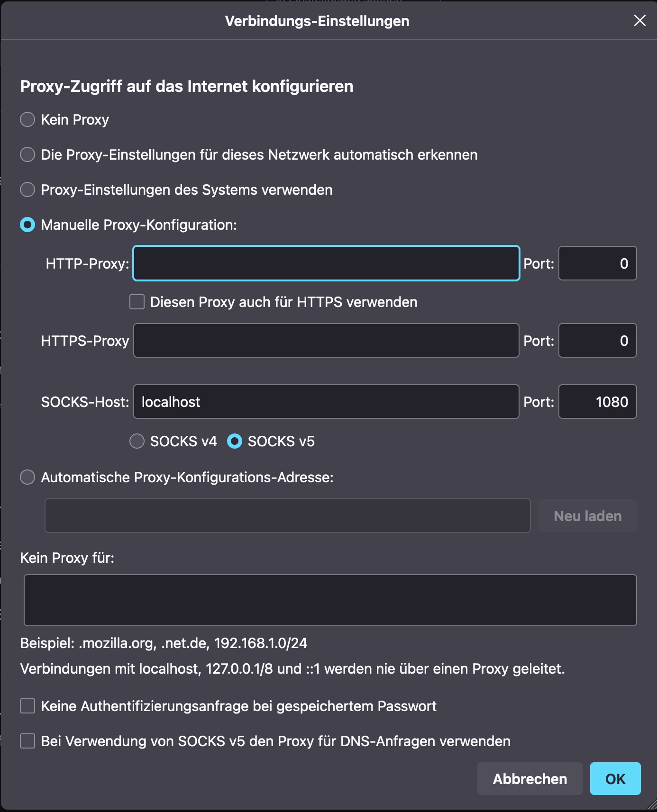Choose Proxy-Einstellungen des Systems verwenden

click(27, 189)
